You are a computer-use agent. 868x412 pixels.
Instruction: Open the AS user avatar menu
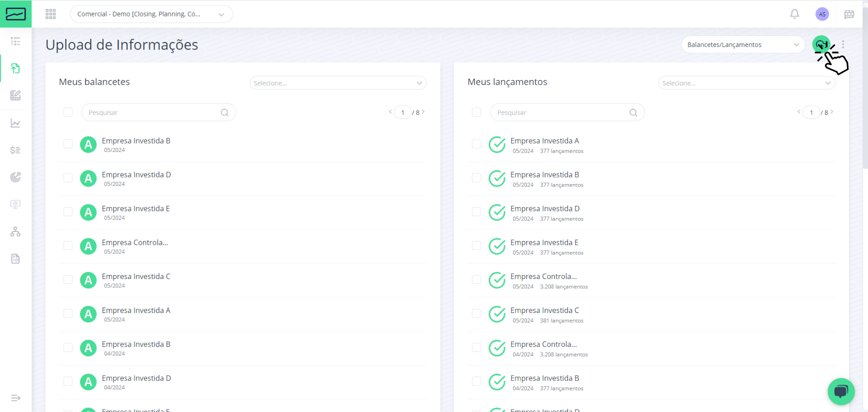point(822,14)
